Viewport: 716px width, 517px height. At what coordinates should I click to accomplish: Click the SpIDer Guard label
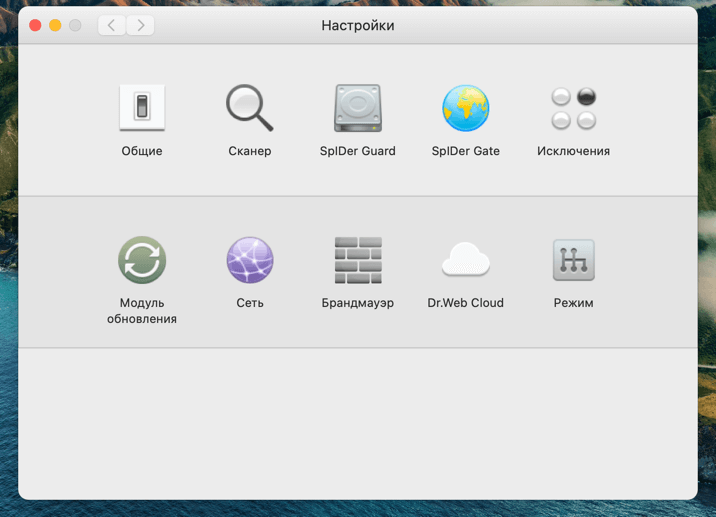pyautogui.click(x=358, y=151)
